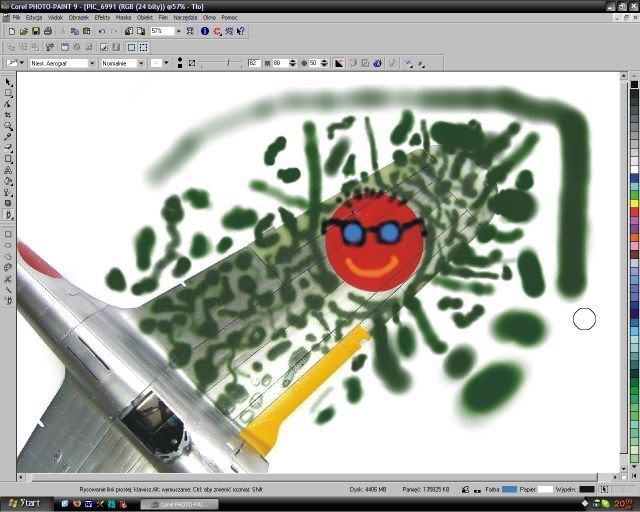Image resolution: width=640 pixels, height=512 pixels.
Task: Click the Save disk icon
Action: [x=36, y=31]
